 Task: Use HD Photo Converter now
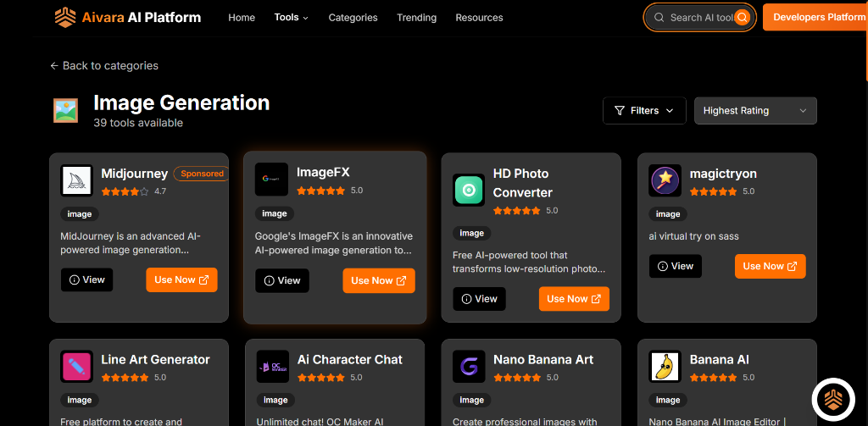[x=574, y=299]
